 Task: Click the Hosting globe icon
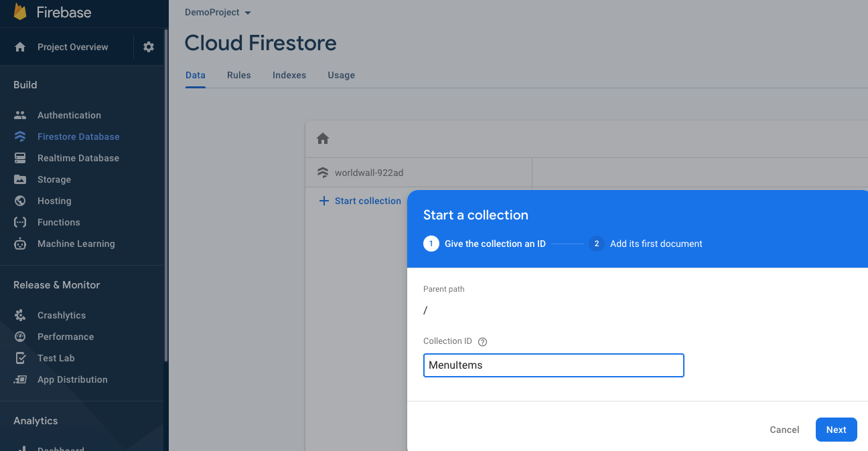[20, 201]
